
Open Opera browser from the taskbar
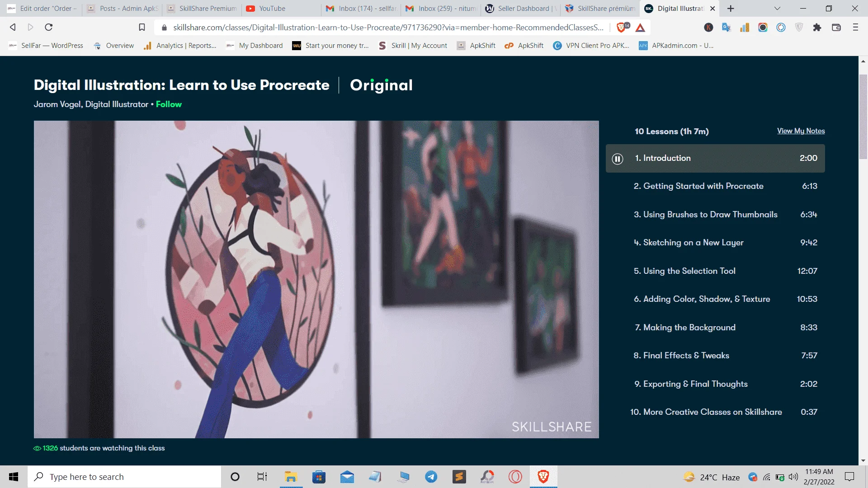515,477
